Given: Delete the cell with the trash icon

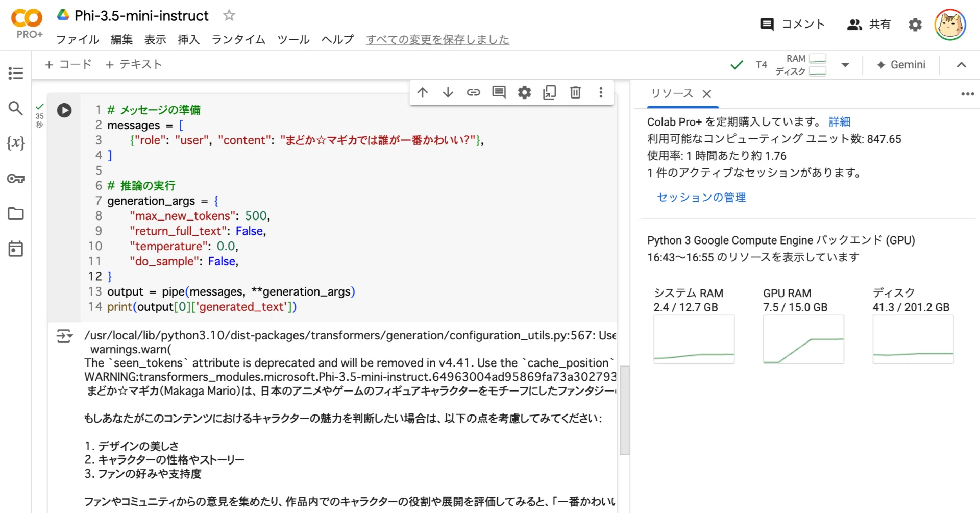Looking at the screenshot, I should tap(575, 92).
